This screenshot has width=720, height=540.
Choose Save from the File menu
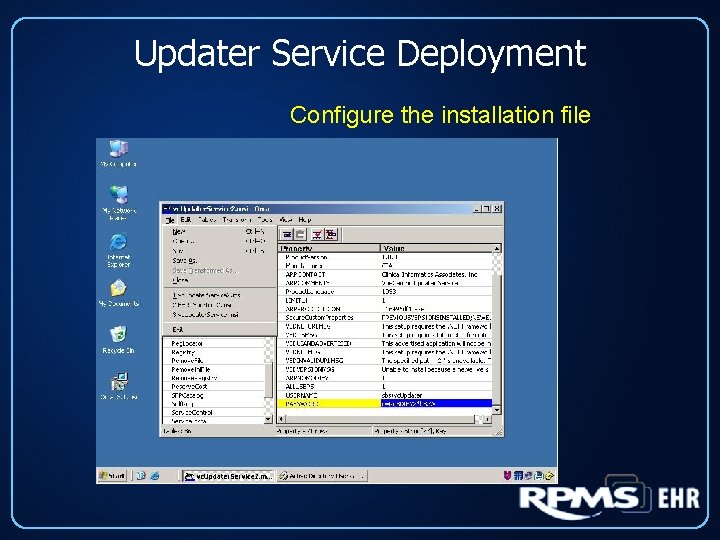click(x=219, y=251)
